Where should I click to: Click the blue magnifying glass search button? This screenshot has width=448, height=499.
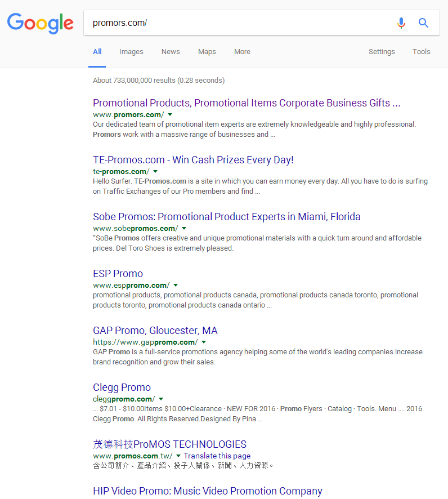(x=423, y=23)
